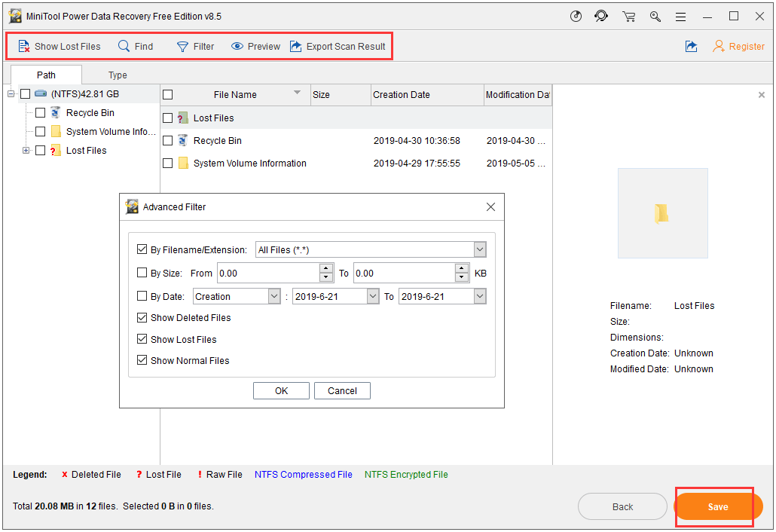Viewport: 776px width, 532px height.
Task: Toggle By Filename/Extension checkbox
Action: [x=142, y=249]
